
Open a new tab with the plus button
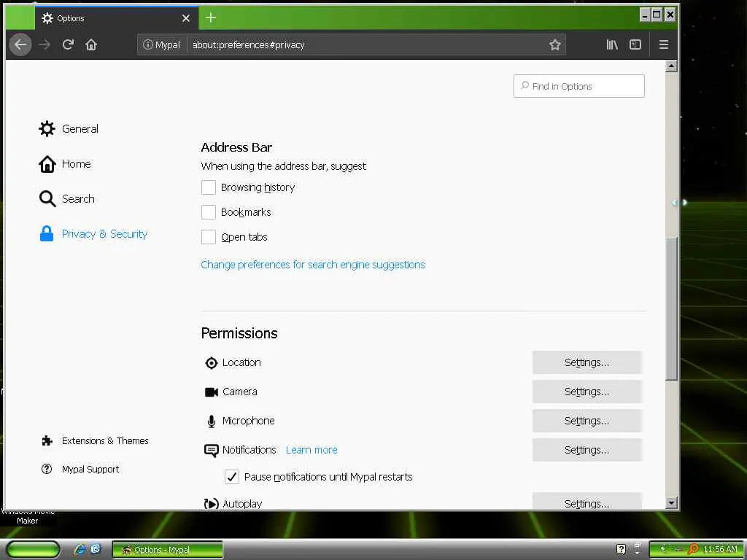click(211, 18)
